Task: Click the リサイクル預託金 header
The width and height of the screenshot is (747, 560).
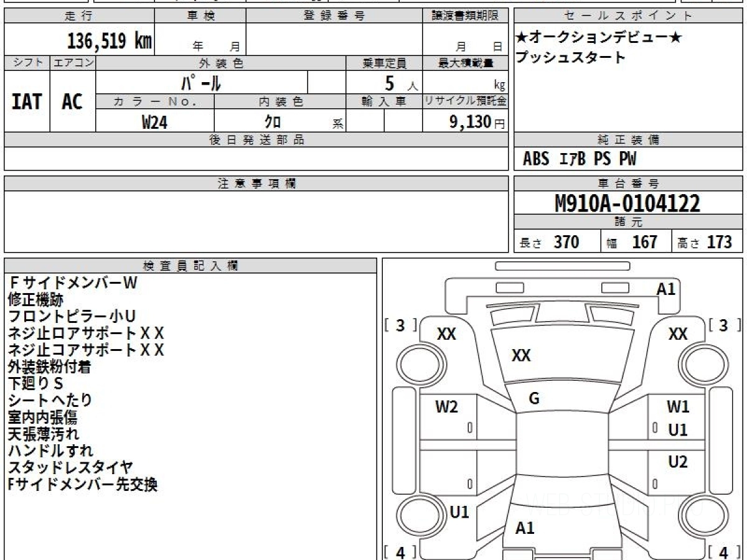Action: [x=465, y=101]
